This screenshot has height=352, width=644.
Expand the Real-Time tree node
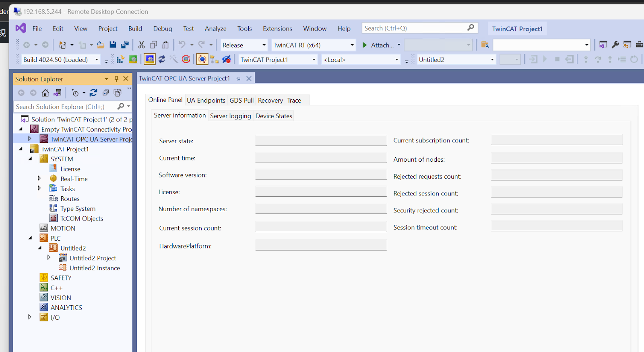pos(39,178)
